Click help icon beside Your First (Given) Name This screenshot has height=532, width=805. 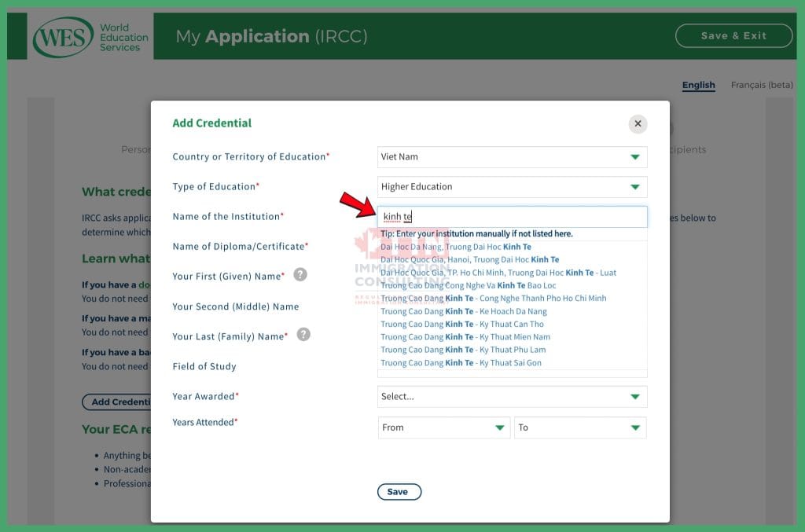pos(300,274)
